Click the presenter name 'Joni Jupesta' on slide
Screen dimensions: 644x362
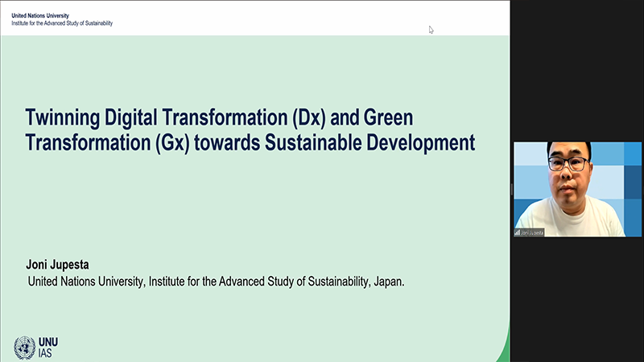[57, 265]
